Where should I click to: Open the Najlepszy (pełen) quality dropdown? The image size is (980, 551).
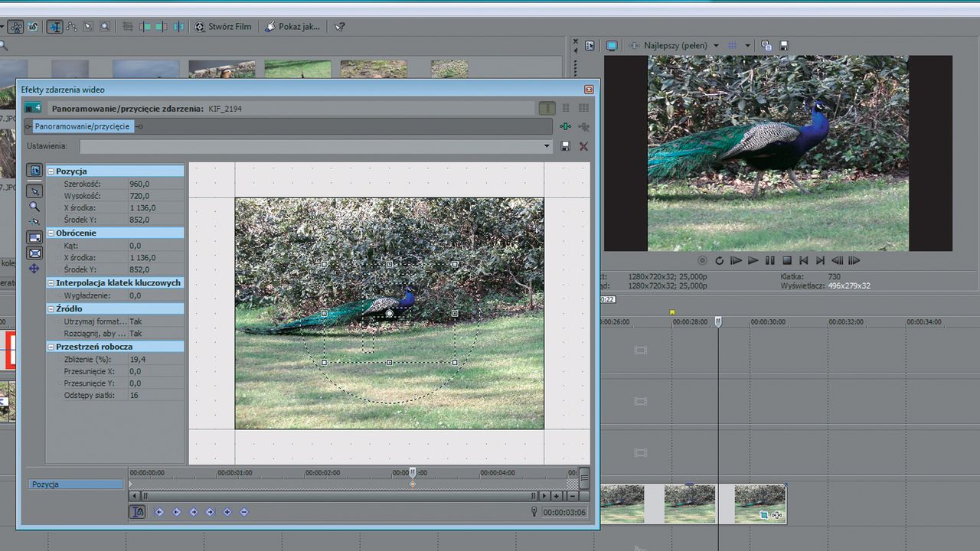click(716, 46)
